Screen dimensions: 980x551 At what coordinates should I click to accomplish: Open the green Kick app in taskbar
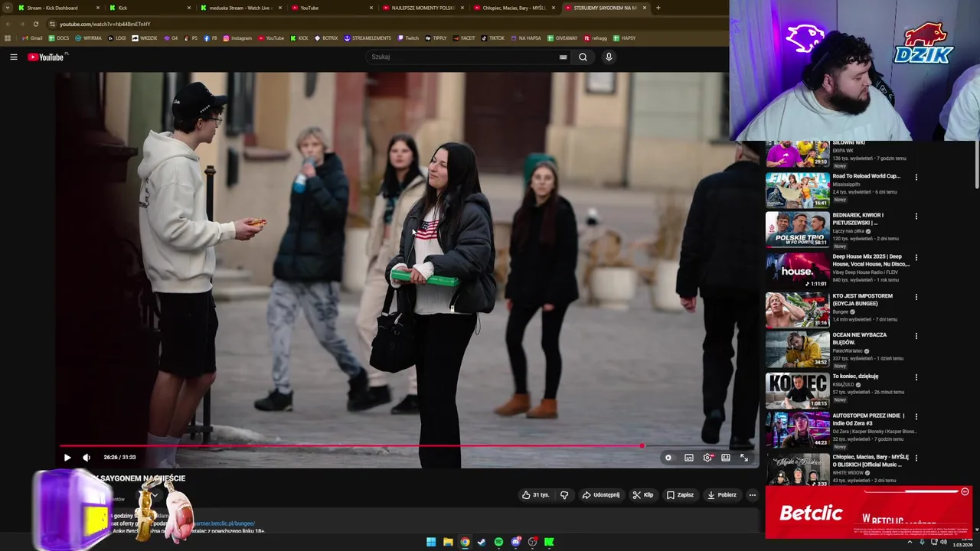549,542
